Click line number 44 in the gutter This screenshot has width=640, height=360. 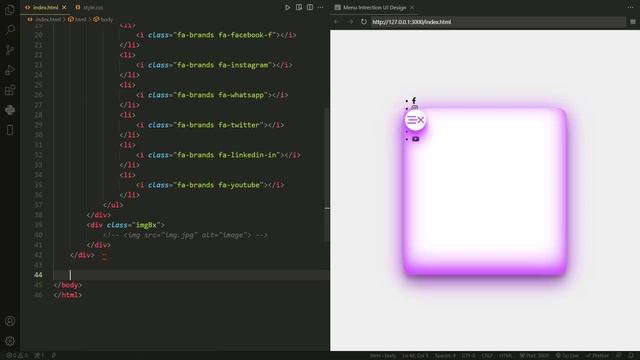38,275
